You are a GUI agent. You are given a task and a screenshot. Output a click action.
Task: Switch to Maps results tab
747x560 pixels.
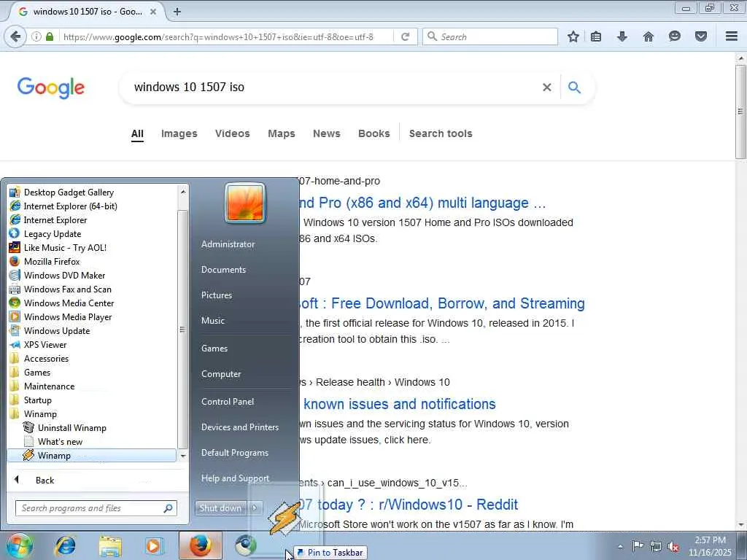[x=282, y=134]
